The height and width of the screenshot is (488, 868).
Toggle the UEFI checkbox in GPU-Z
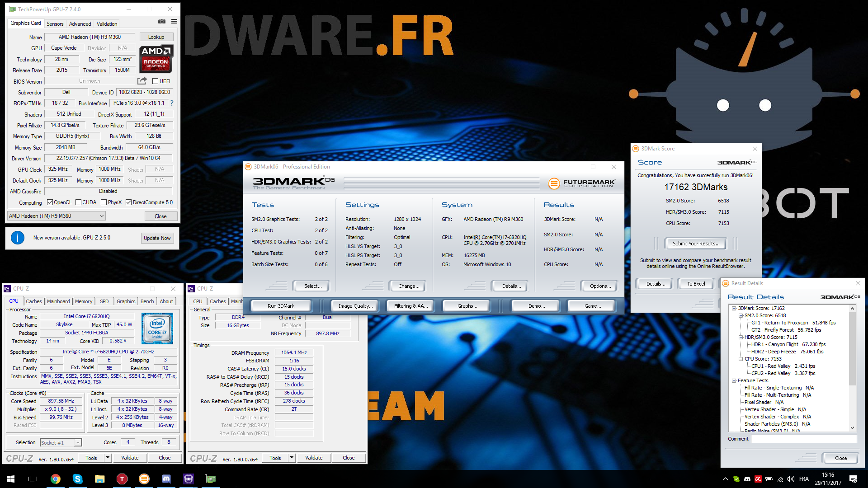[155, 81]
